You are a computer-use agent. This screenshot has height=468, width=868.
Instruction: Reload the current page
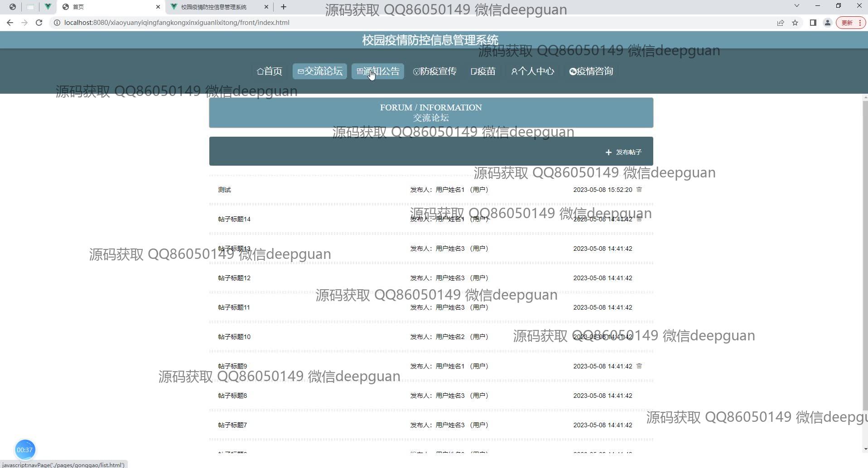coord(39,23)
